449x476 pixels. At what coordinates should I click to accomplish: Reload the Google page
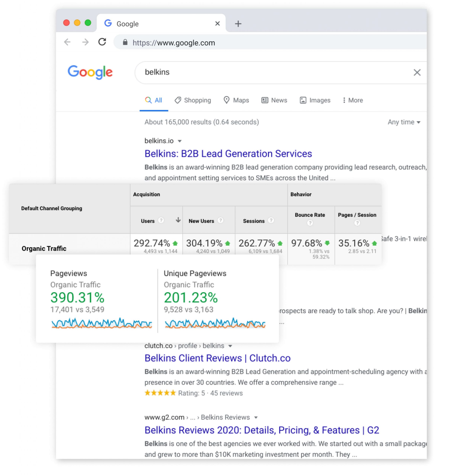pyautogui.click(x=102, y=42)
